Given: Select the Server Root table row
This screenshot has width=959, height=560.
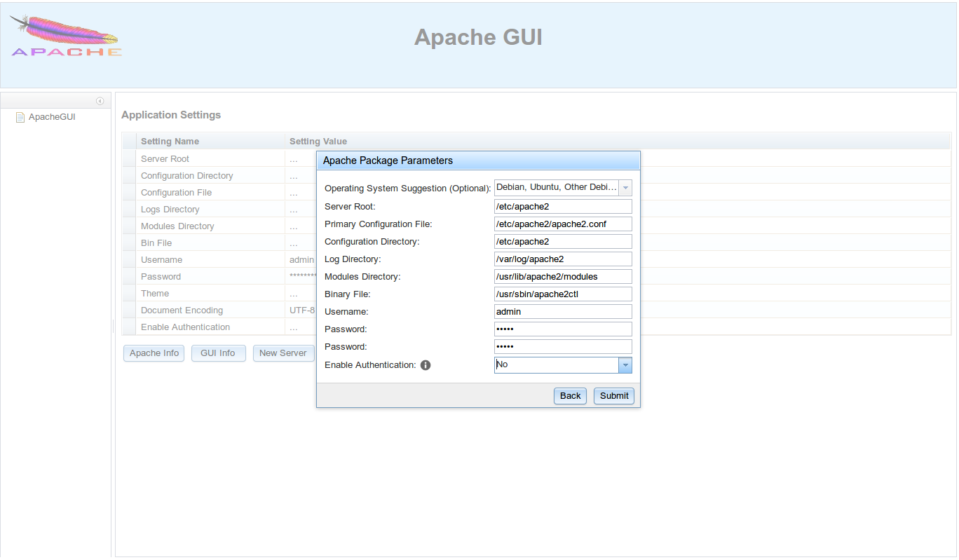Looking at the screenshot, I should 536,159.
